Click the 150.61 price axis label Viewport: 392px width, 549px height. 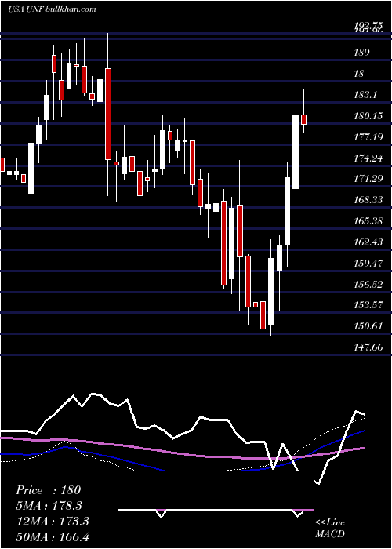click(368, 326)
